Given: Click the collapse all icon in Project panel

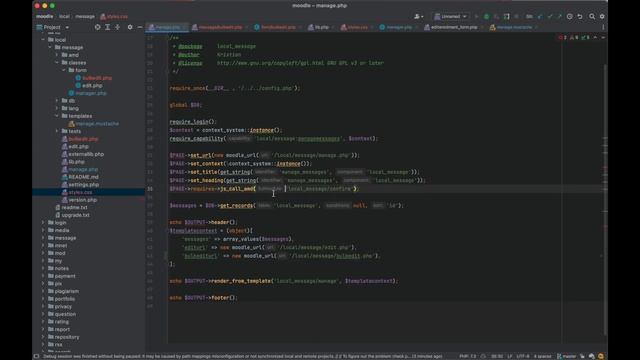Looking at the screenshot, I should pos(118,27).
